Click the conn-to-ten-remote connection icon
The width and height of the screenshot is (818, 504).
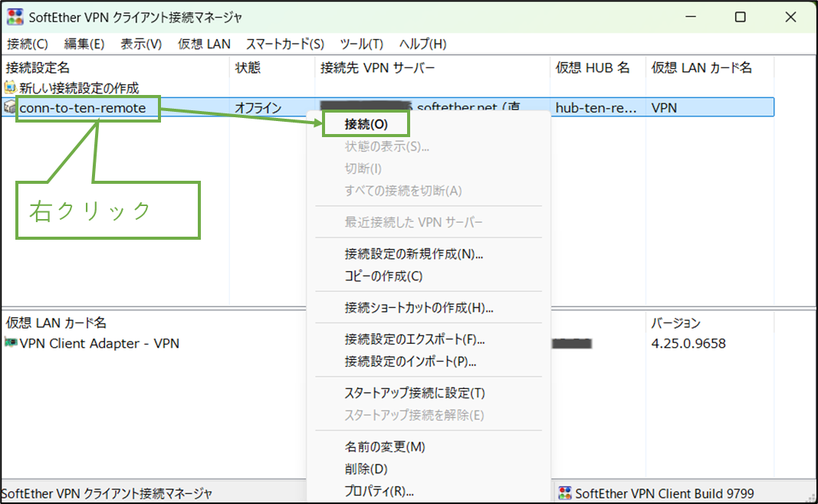[x=10, y=107]
